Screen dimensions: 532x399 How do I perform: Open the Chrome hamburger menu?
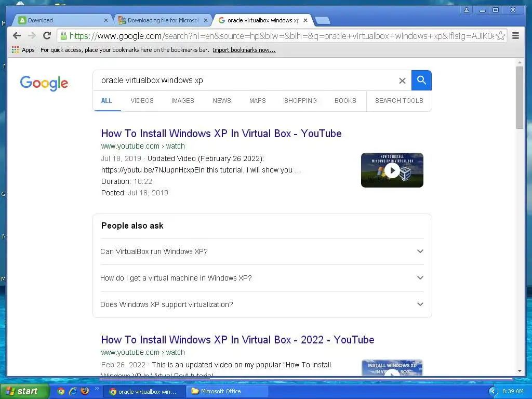(x=515, y=36)
